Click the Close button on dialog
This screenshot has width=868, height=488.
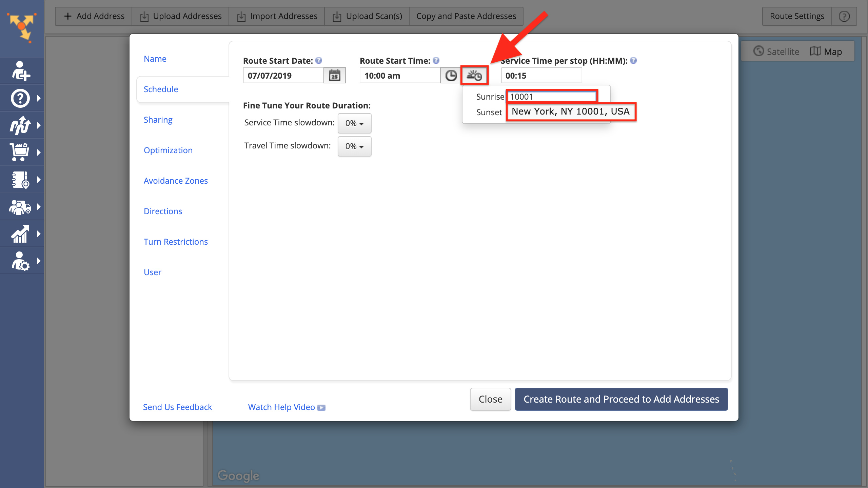click(491, 399)
